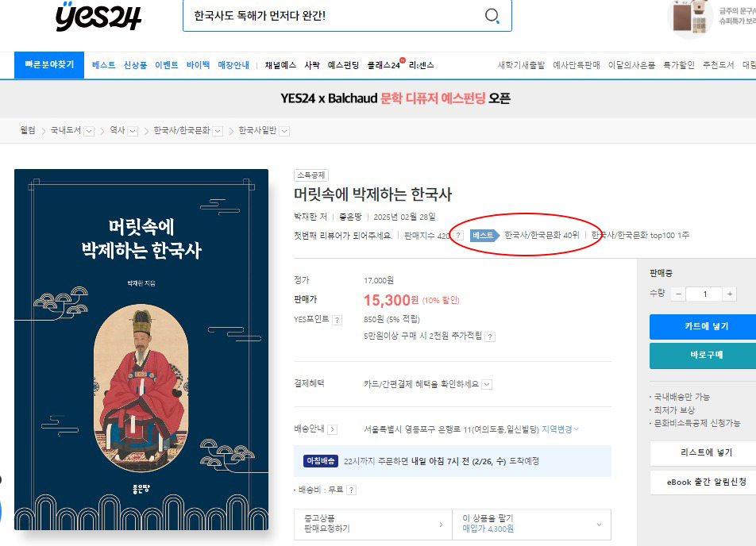Click the YES24 logo
Viewport: 756px width, 546px height.
click(x=98, y=17)
